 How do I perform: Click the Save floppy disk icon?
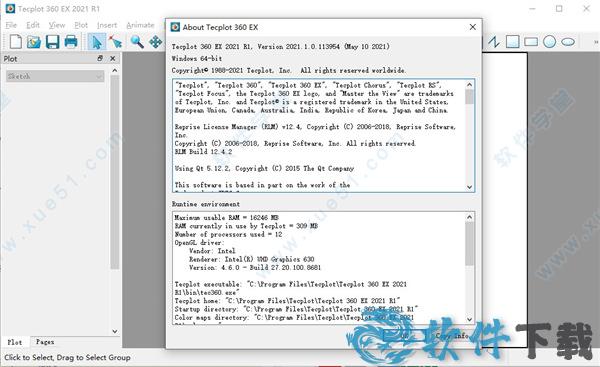pos(52,41)
